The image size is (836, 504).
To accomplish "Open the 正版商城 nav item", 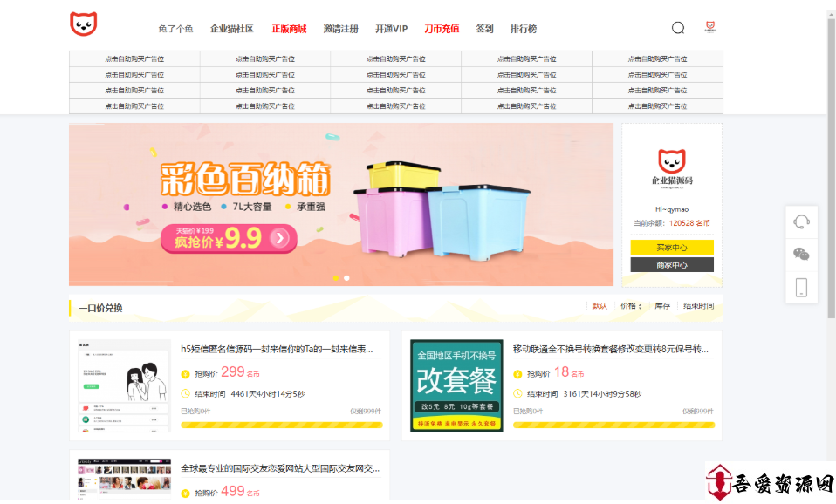I will (x=289, y=29).
